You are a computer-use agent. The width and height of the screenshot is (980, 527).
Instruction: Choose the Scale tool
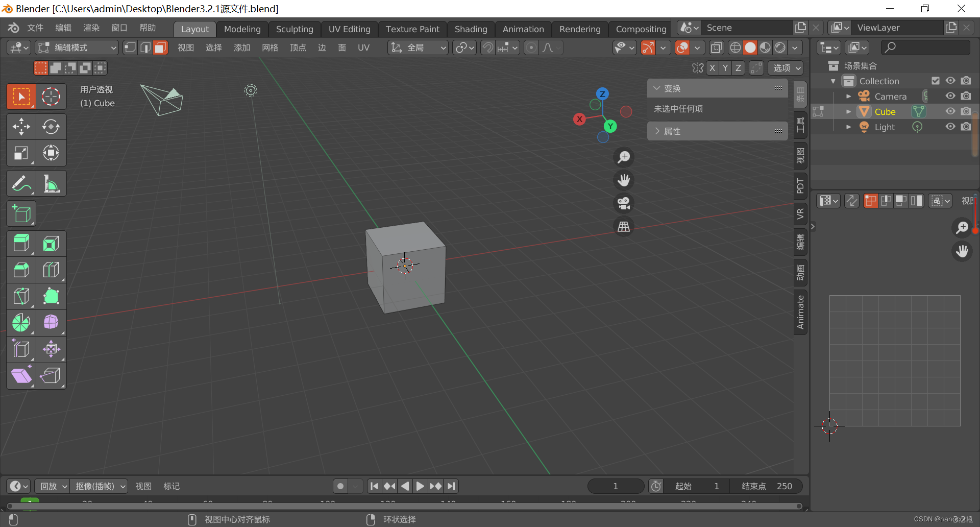[21, 153]
